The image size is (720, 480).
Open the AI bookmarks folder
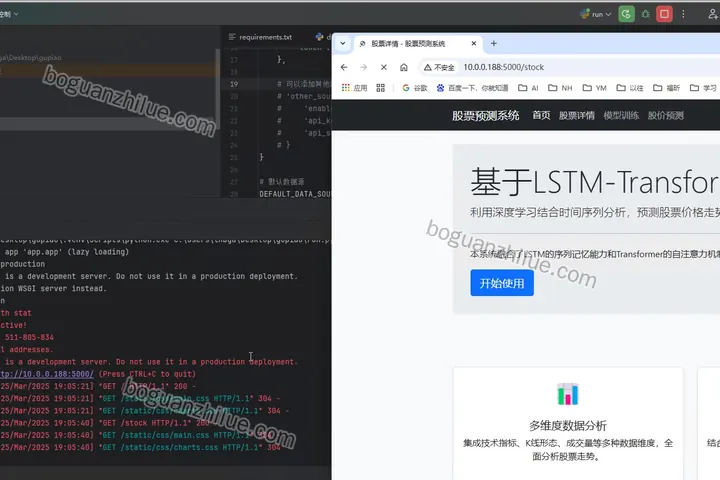point(528,88)
